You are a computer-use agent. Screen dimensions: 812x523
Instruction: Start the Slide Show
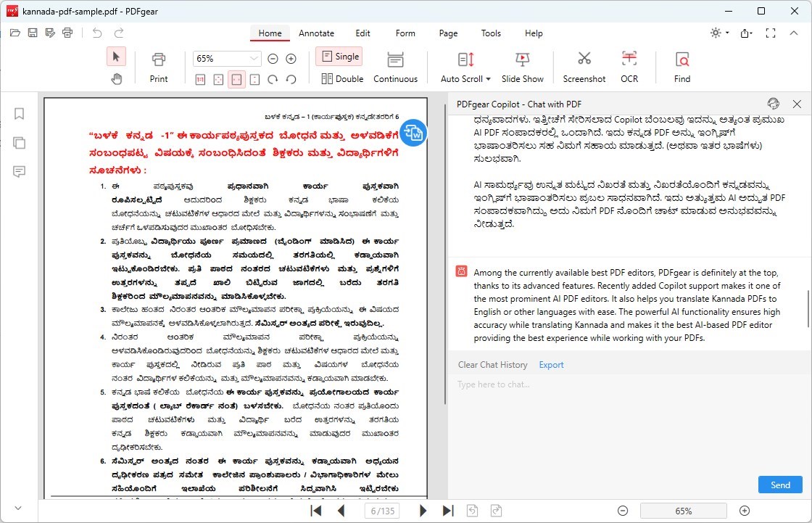point(523,66)
